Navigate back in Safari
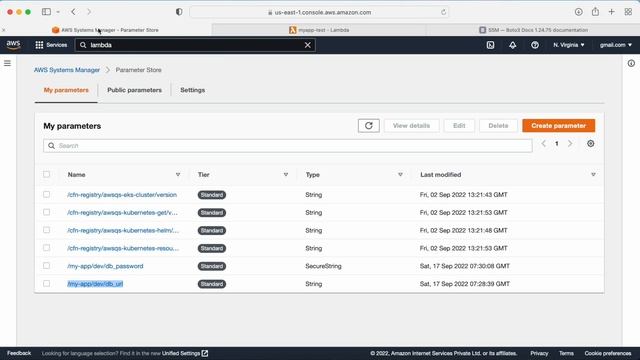 73,12
